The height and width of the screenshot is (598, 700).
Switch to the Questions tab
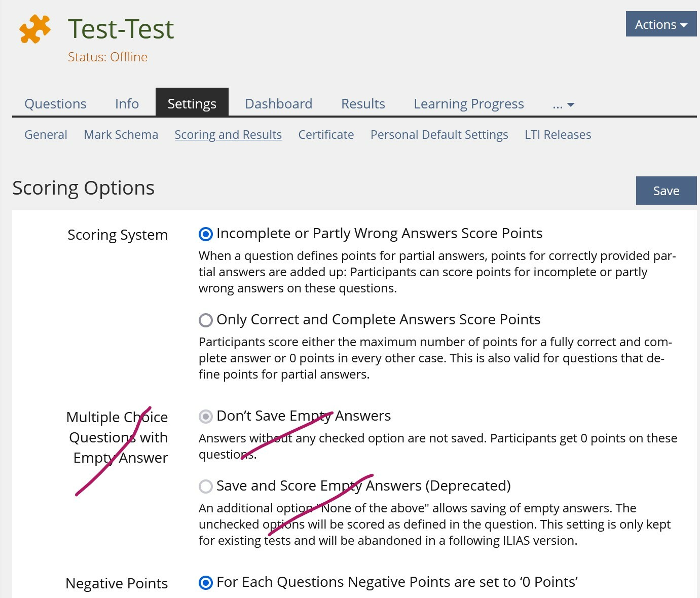coord(55,104)
